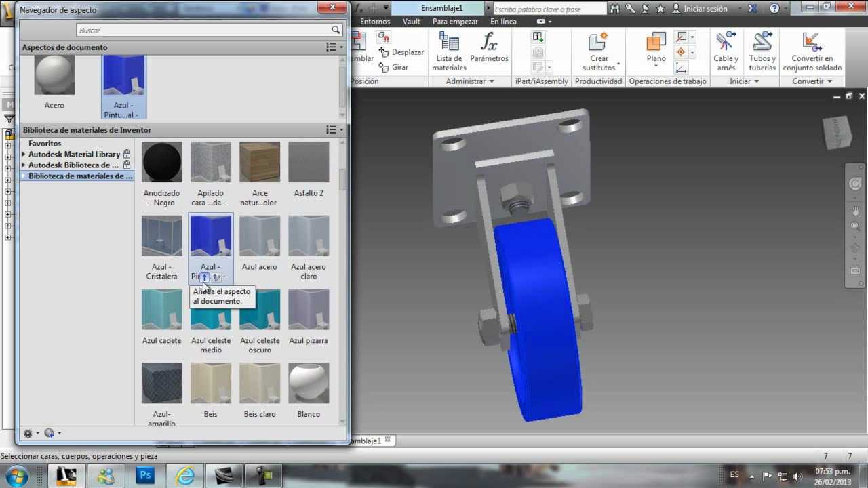This screenshot has height=488, width=868.
Task: Expand Autodesk Material Library tree node
Action: tap(24, 155)
